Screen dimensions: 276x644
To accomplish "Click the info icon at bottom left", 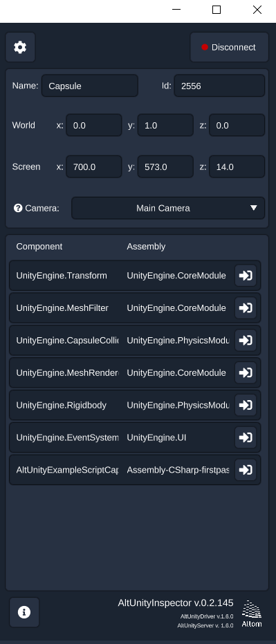I will coord(24,612).
